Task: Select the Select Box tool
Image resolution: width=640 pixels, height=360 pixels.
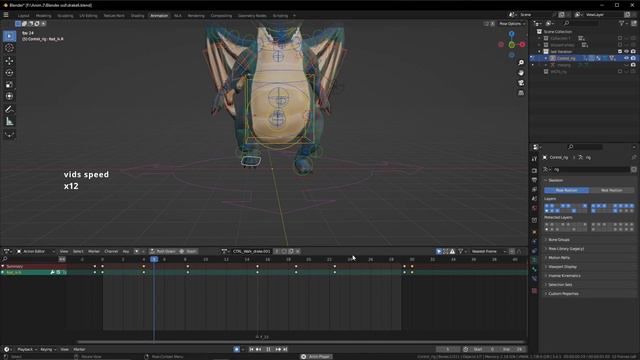Action: pos(9,36)
